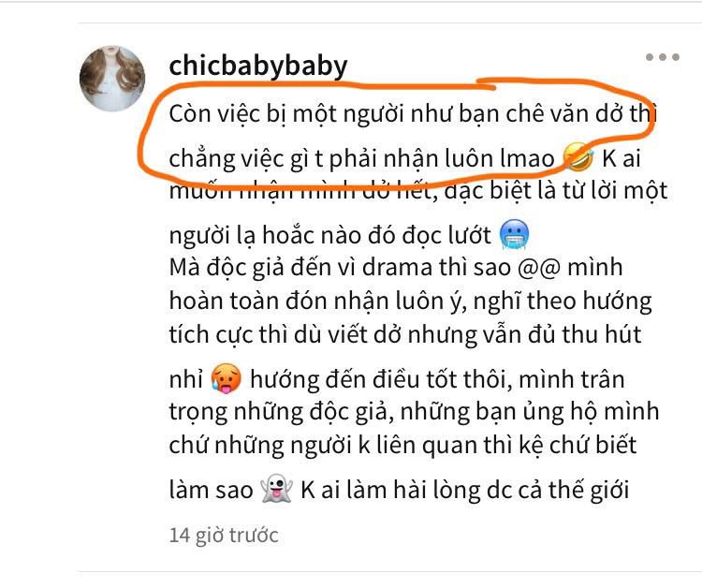Click the line 'trọng những độc giả'
The height and width of the screenshot is (588, 702).
(414, 412)
